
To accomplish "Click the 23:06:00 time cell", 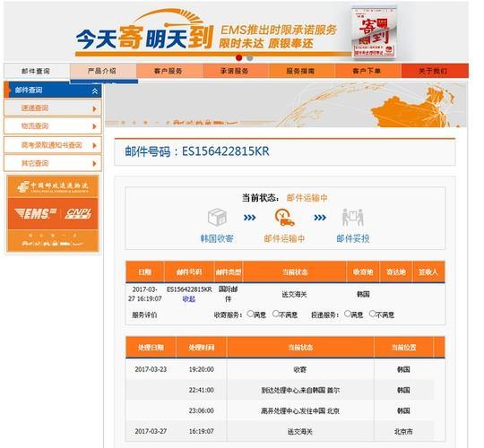I will tap(202, 410).
